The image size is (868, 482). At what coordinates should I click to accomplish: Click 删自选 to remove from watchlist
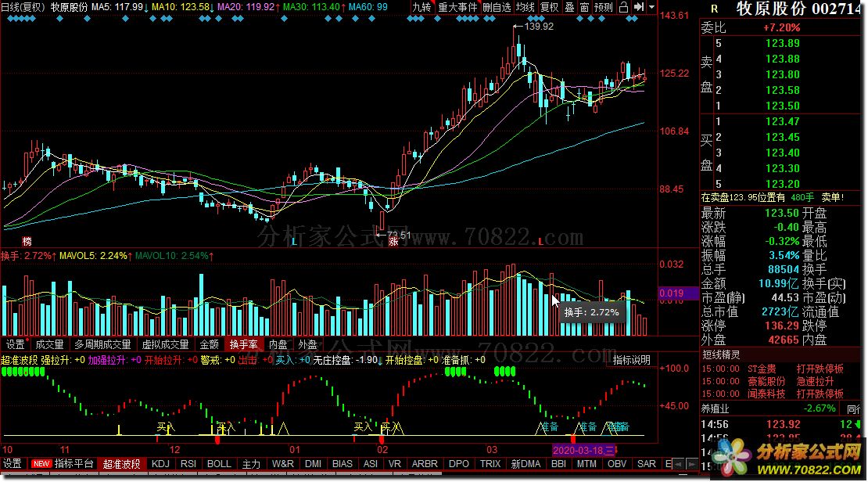496,7
